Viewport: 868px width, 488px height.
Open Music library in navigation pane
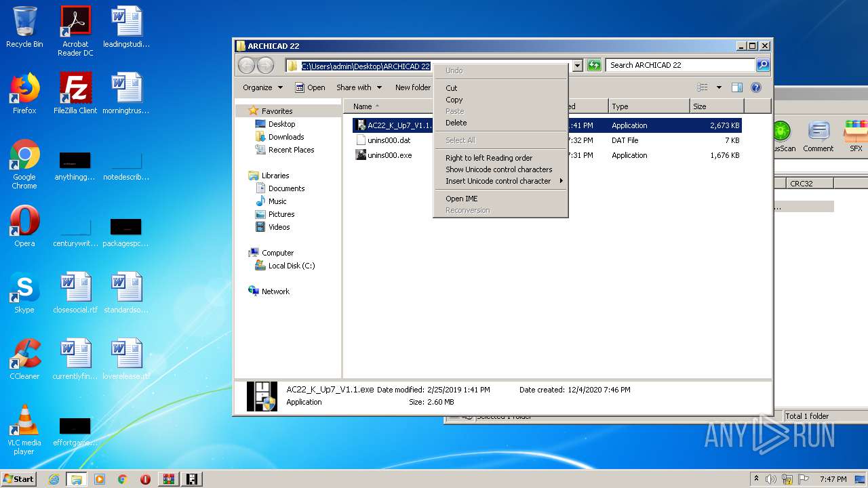coord(277,201)
